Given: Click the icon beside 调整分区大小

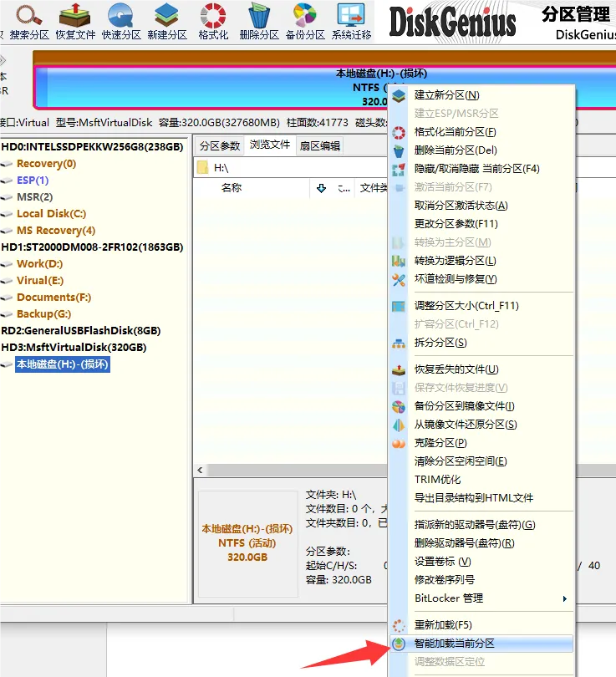Looking at the screenshot, I should (399, 306).
